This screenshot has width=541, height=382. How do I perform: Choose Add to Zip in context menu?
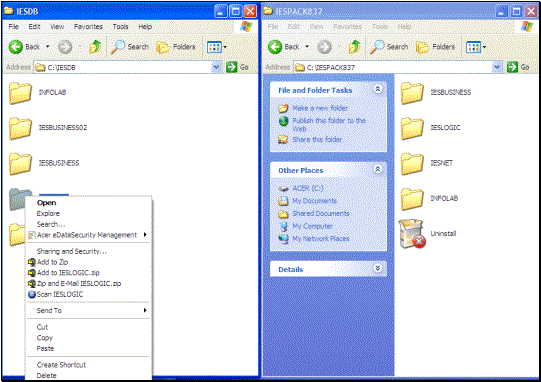tap(88, 262)
